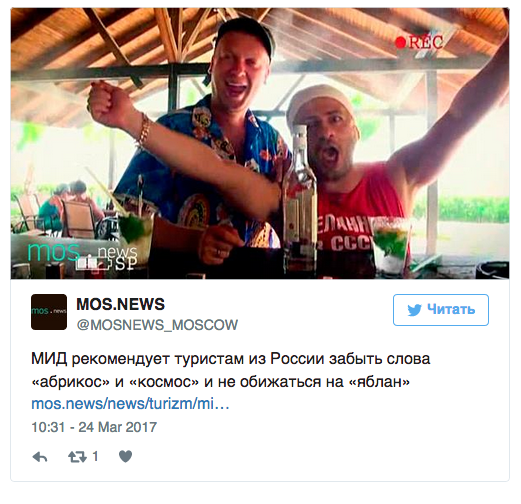521x504 pixels.
Task: Click the REC label in the photo
Action: click(426, 42)
